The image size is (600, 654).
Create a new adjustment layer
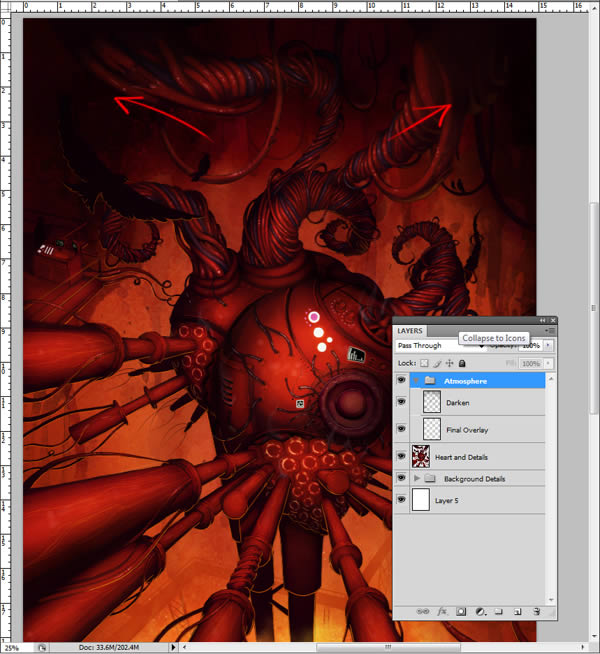[480, 611]
